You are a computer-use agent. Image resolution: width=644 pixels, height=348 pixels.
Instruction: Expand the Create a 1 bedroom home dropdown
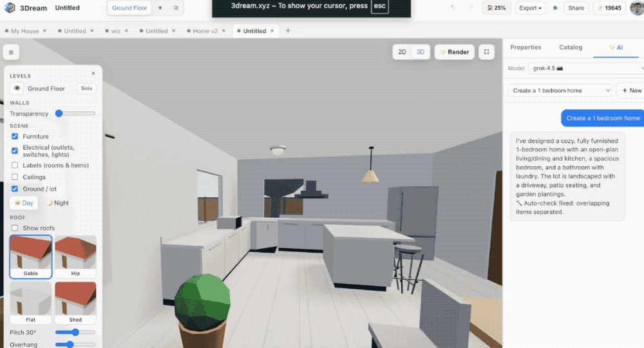pos(560,90)
